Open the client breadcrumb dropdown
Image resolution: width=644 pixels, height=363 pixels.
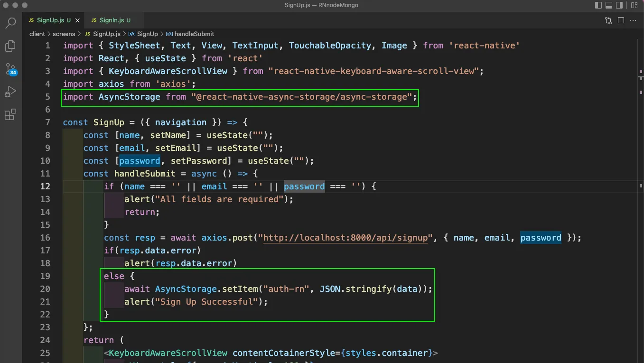click(x=37, y=34)
